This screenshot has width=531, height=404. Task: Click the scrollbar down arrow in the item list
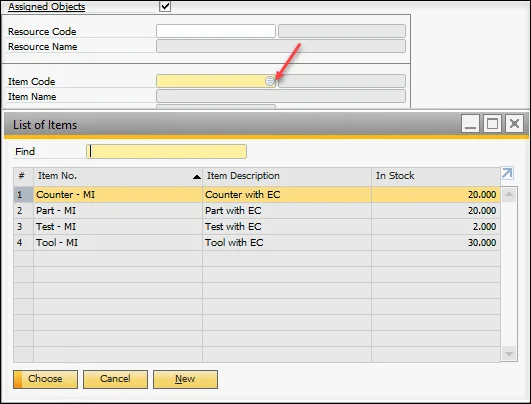coord(509,354)
